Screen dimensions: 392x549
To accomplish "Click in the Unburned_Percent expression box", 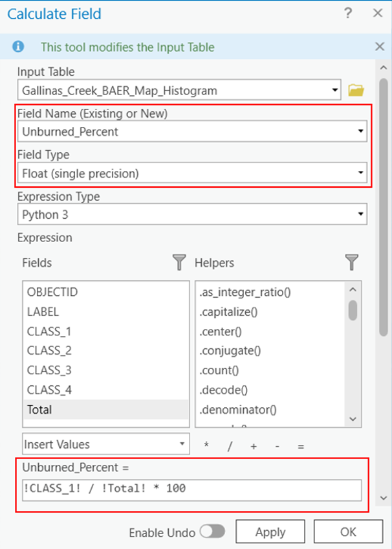I will (191, 489).
